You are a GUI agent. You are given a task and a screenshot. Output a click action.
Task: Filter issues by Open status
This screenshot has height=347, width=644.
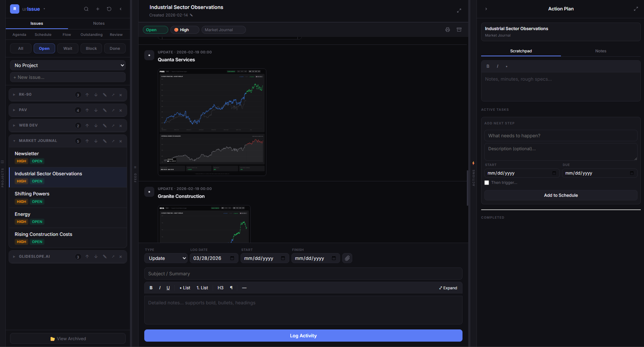(44, 48)
